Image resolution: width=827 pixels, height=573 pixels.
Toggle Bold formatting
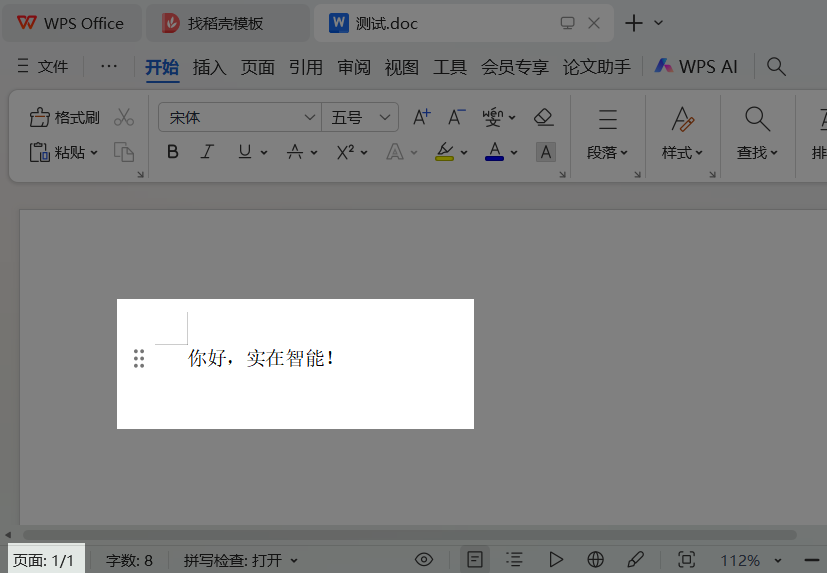click(173, 152)
